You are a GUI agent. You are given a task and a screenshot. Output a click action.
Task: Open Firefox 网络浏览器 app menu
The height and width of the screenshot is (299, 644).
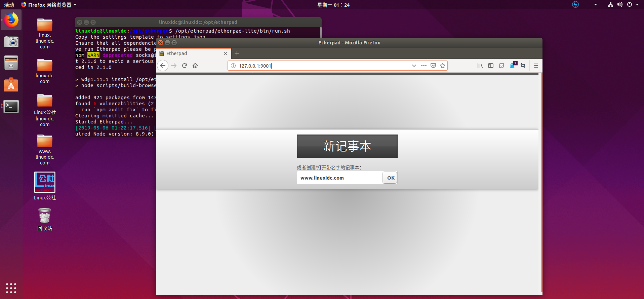tap(49, 5)
